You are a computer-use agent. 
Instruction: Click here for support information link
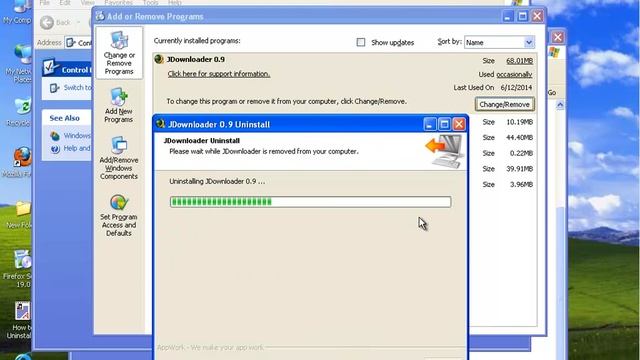coord(219,74)
